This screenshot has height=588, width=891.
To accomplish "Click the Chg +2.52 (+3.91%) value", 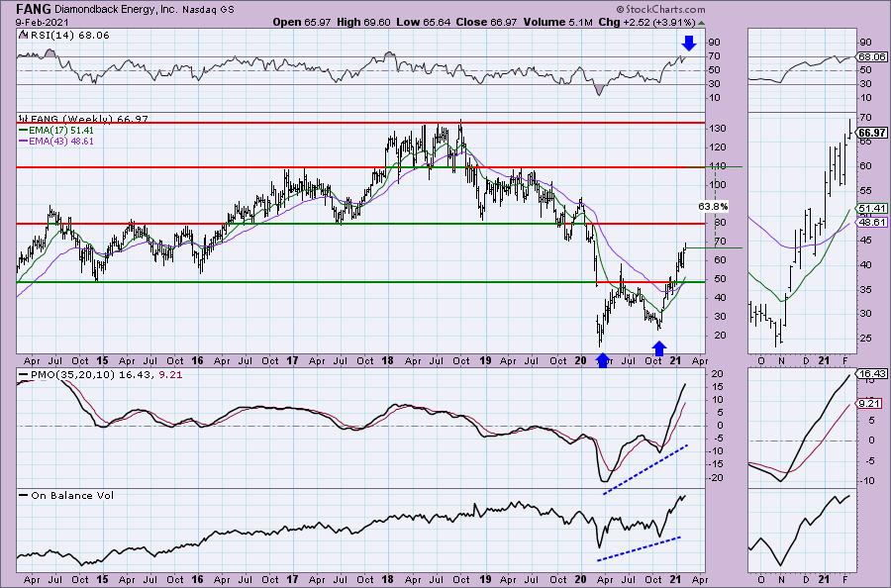I will (647, 22).
